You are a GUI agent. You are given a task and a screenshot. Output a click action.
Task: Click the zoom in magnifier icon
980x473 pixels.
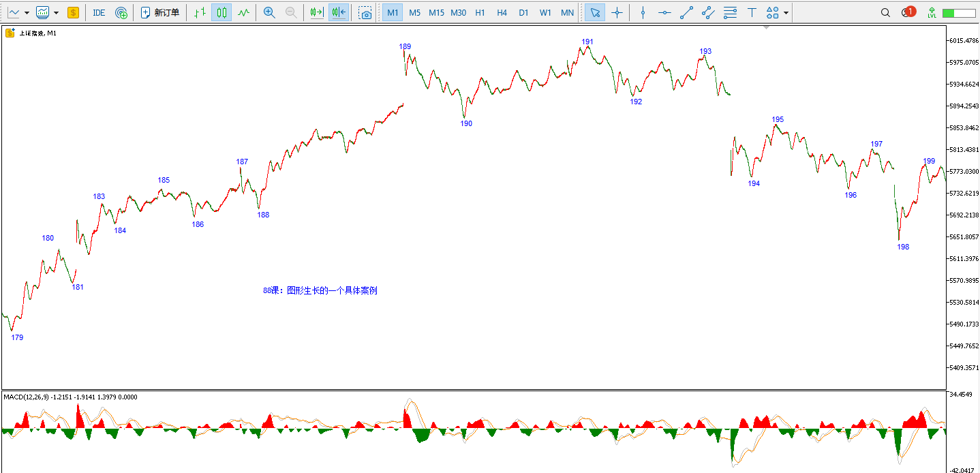(269, 12)
